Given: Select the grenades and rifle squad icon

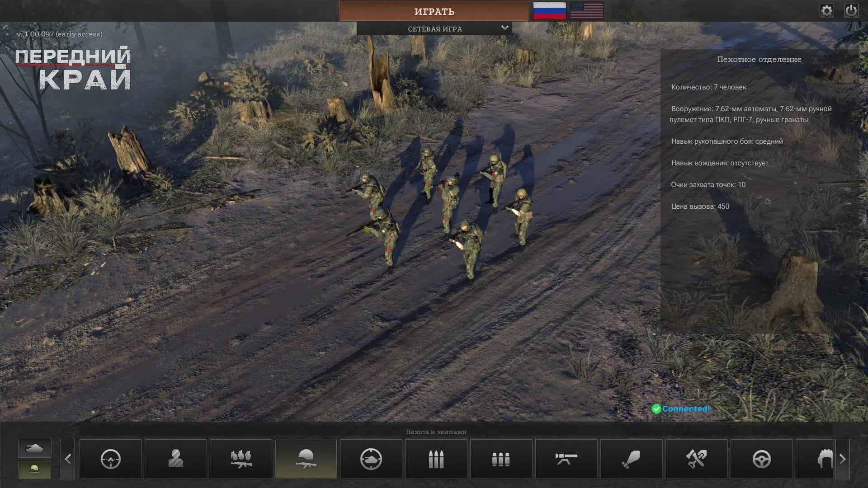Looking at the screenshot, I should (241, 459).
